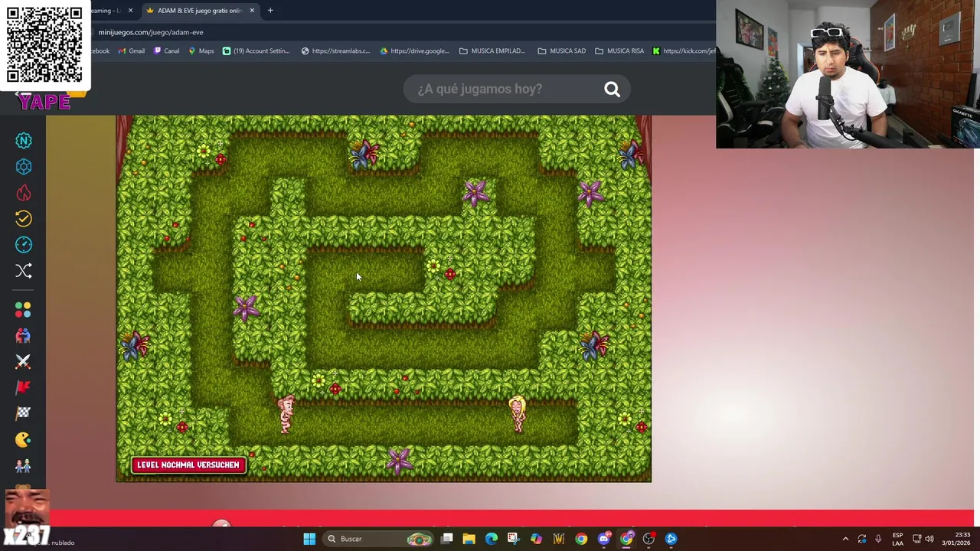Open the MUSICA EMPILAD... bookmark folder

click(492, 51)
